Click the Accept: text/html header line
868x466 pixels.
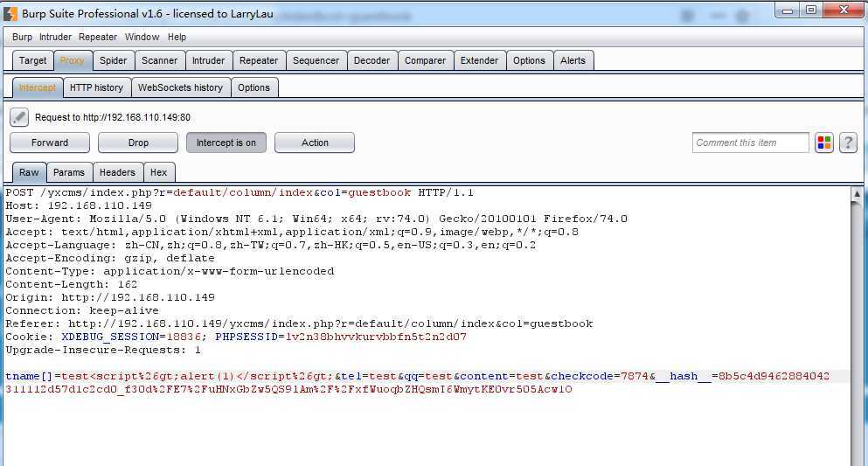click(x=292, y=232)
